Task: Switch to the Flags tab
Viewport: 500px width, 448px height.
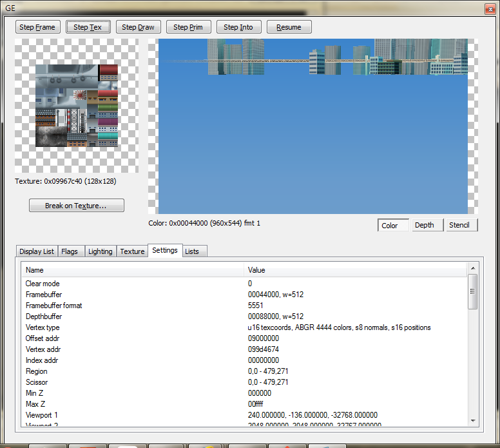Action: [x=71, y=251]
